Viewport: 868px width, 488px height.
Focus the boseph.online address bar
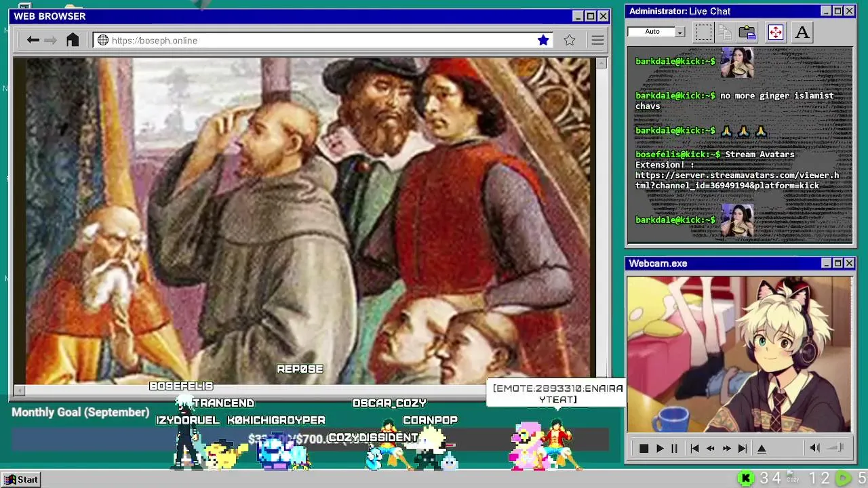tap(323, 40)
